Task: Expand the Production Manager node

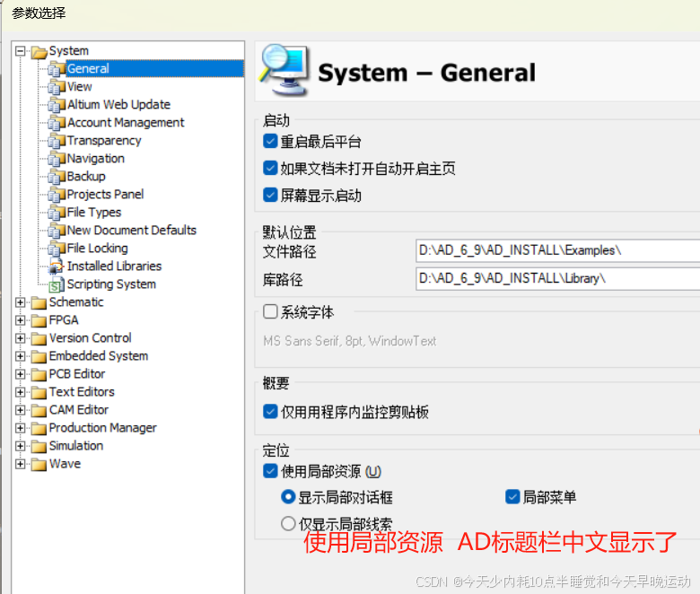Action: (20, 427)
